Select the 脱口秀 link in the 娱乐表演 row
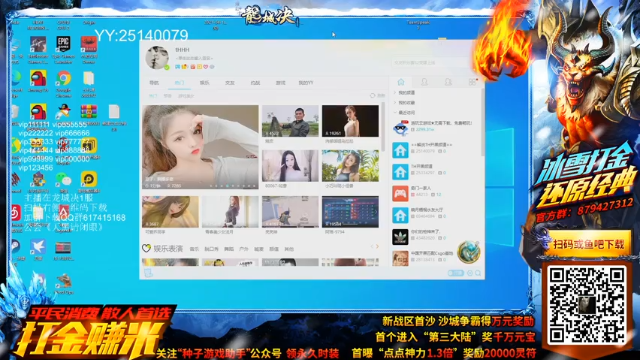The width and height of the screenshot is (640, 360). pyautogui.click(x=211, y=249)
